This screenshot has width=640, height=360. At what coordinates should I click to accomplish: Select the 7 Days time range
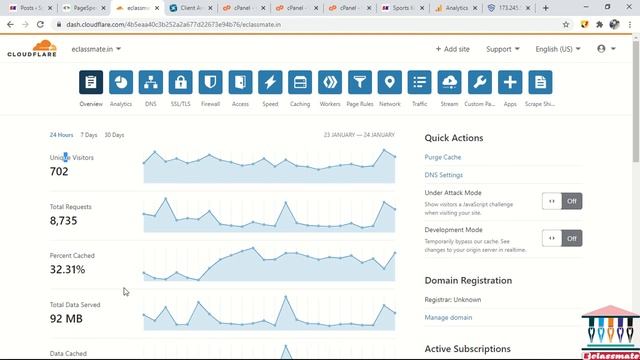(x=89, y=135)
